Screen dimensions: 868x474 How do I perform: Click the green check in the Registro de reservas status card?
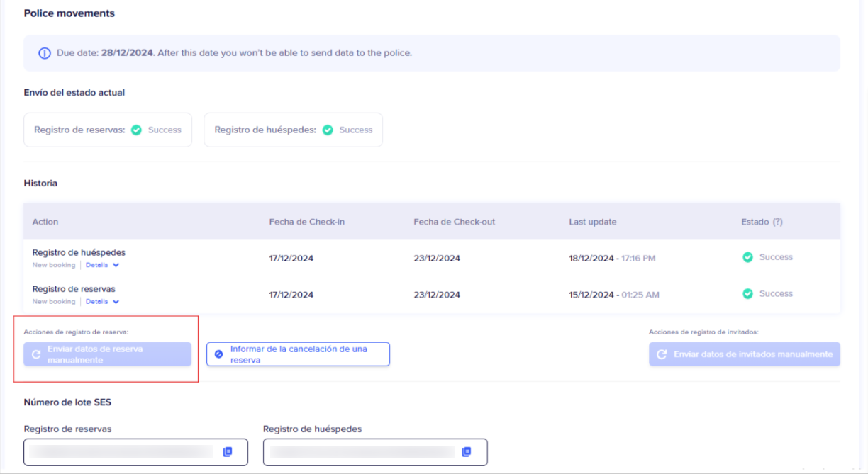click(x=136, y=130)
